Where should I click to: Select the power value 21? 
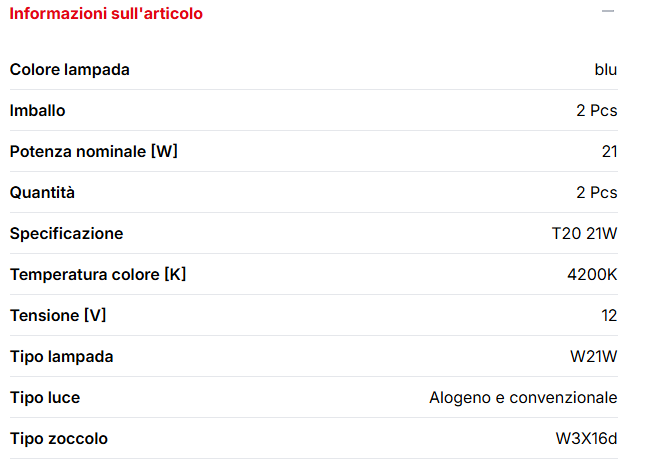[609, 151]
